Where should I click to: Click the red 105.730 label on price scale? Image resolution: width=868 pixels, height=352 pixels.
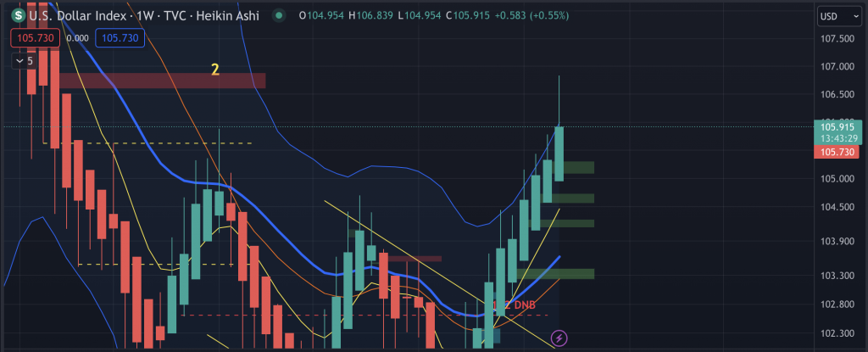(838, 152)
